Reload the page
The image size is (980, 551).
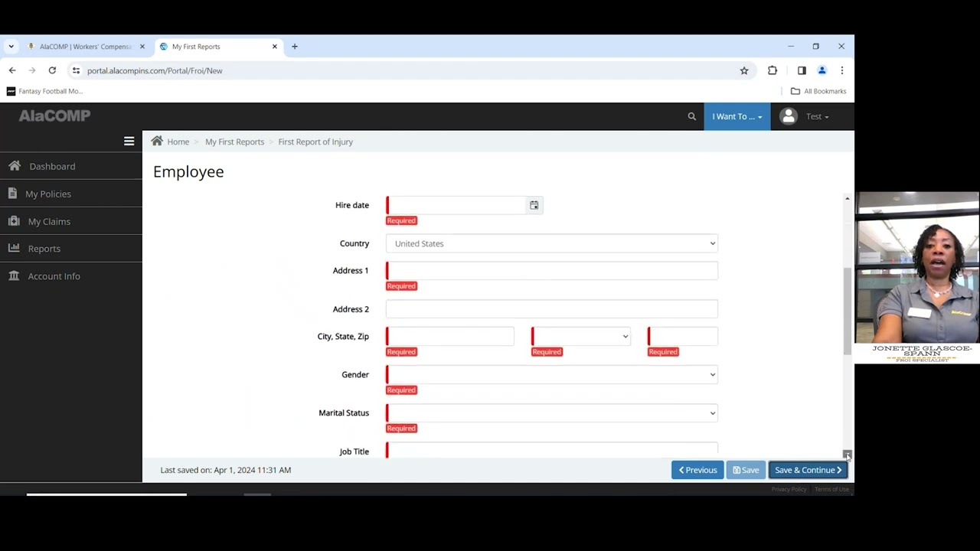(52, 70)
